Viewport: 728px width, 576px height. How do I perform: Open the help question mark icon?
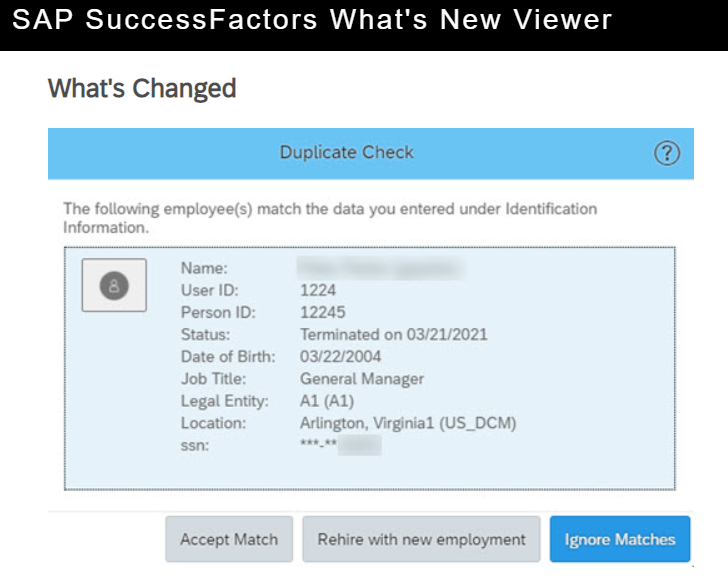point(667,153)
